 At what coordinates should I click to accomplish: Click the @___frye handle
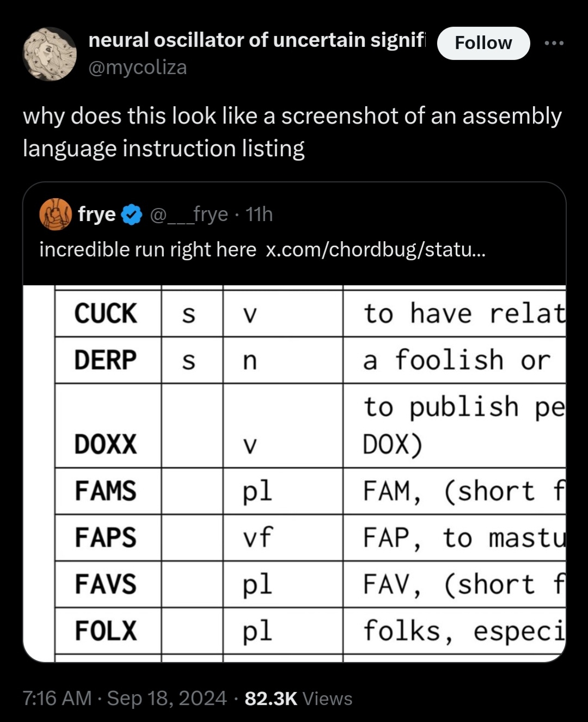point(188,215)
